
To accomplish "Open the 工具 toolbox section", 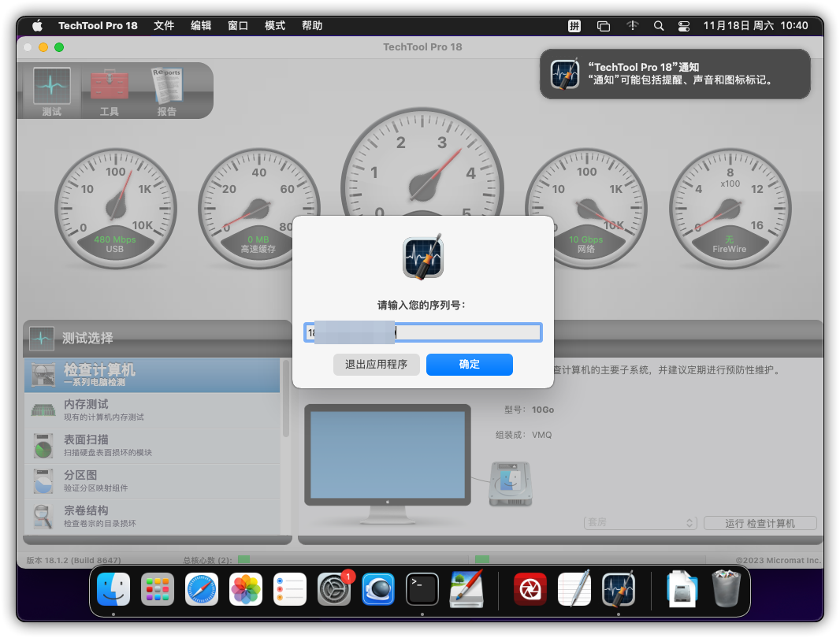I will (x=110, y=91).
